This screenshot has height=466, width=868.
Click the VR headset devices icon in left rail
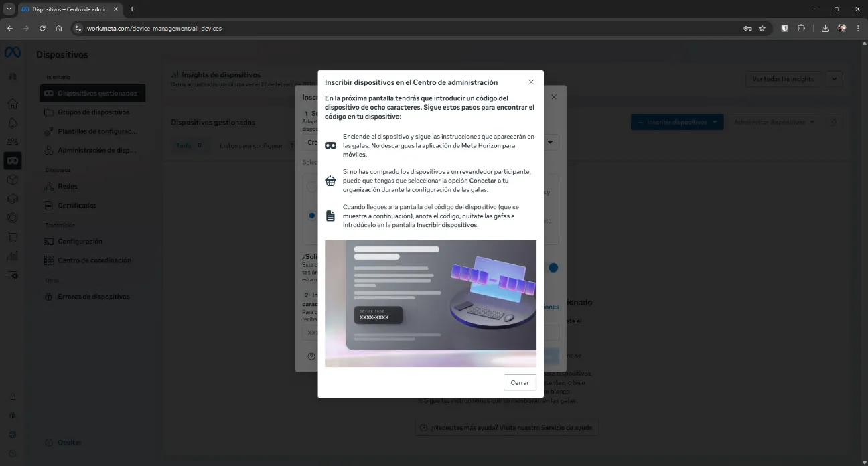pyautogui.click(x=13, y=161)
